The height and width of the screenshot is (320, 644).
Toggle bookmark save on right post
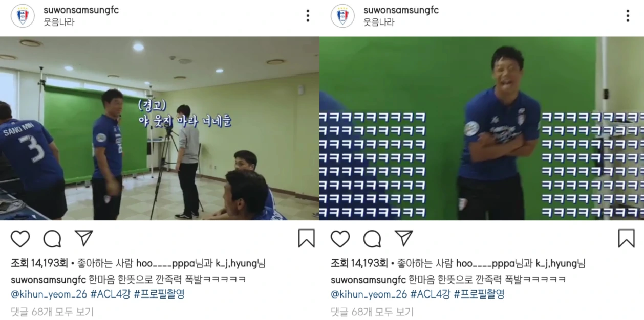pyautogui.click(x=626, y=238)
